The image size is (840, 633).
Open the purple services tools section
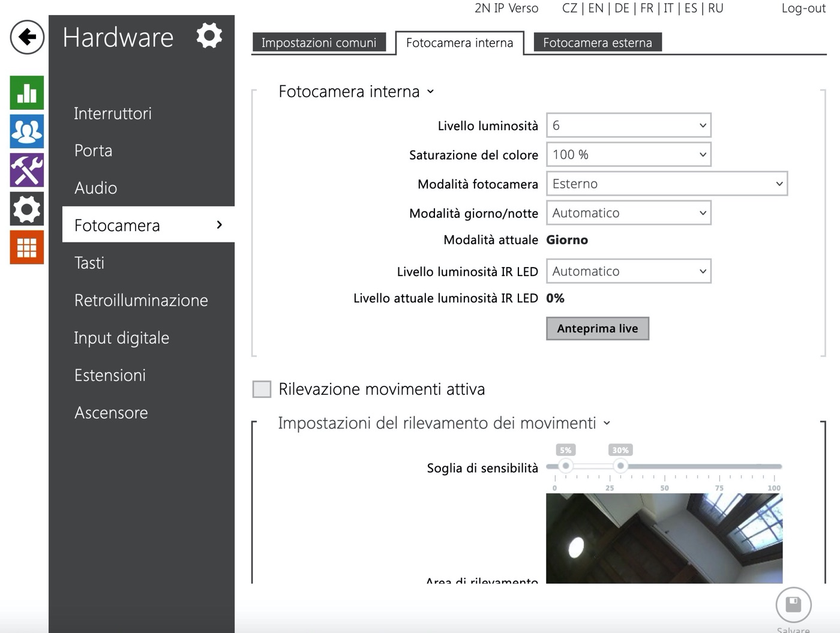pyautogui.click(x=27, y=170)
